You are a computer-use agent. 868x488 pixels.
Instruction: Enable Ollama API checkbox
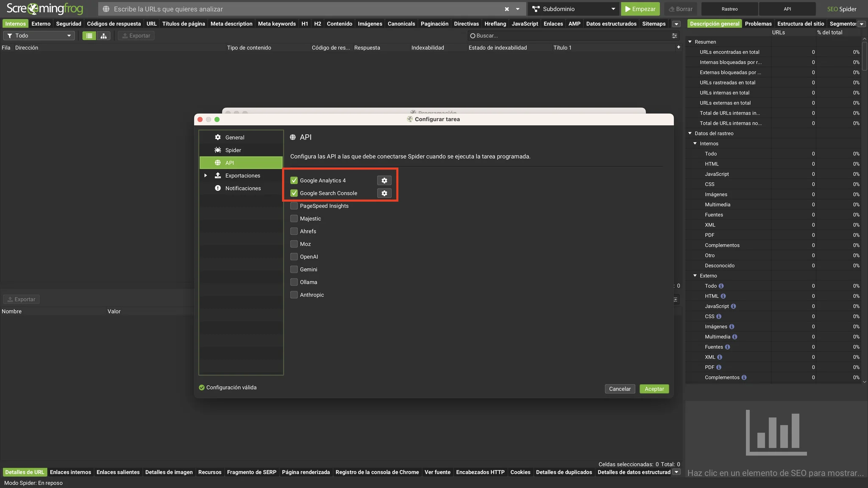(x=294, y=282)
